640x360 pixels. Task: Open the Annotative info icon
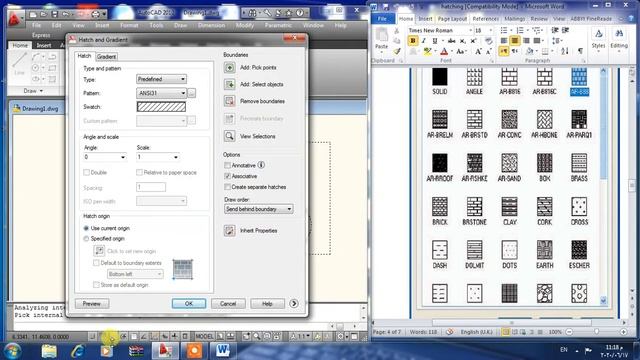pos(261,165)
